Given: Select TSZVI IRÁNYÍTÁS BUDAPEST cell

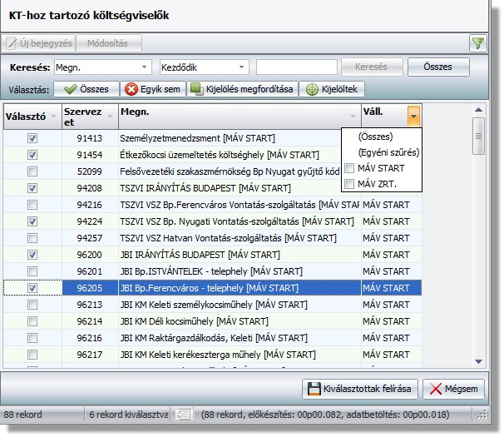Looking at the screenshot, I should tap(230, 188).
